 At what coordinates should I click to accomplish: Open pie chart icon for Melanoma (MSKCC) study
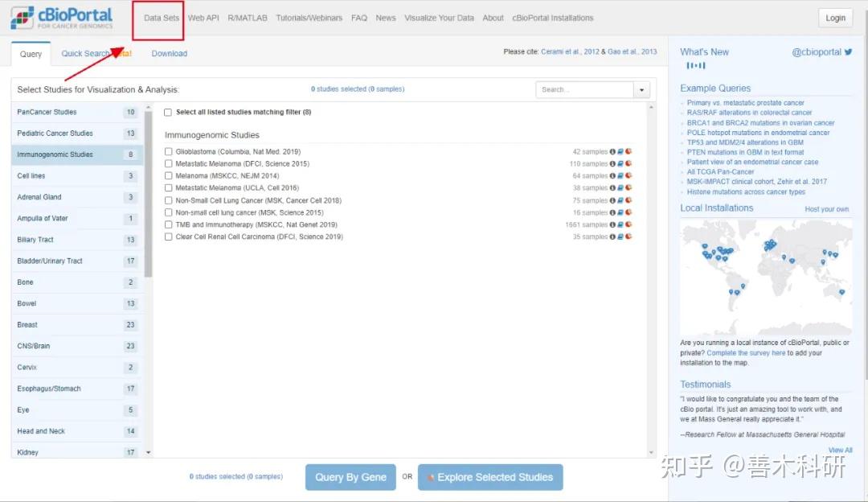click(628, 176)
